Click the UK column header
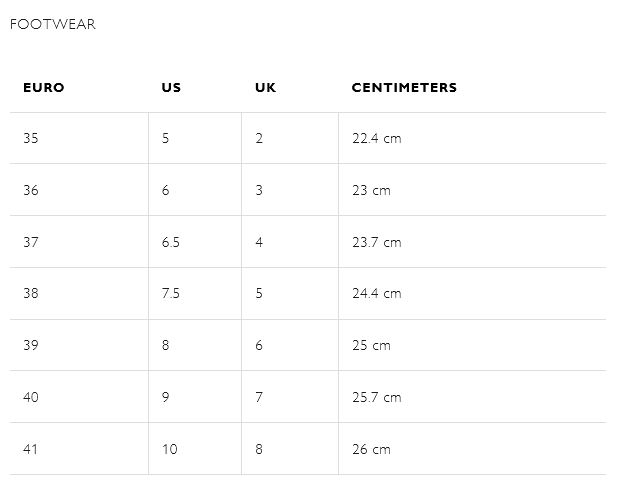The image size is (624, 499). pos(265,88)
